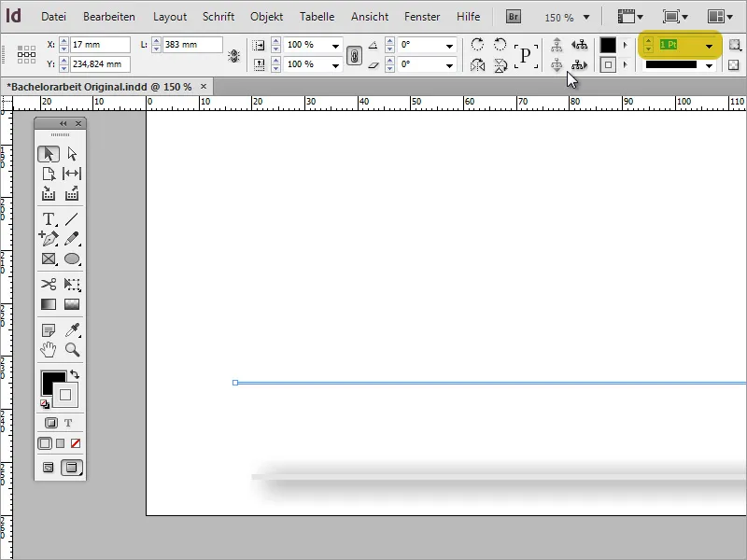Screen dimensions: 747x560
Task: Switch to Normal view mode
Action: pos(49,468)
